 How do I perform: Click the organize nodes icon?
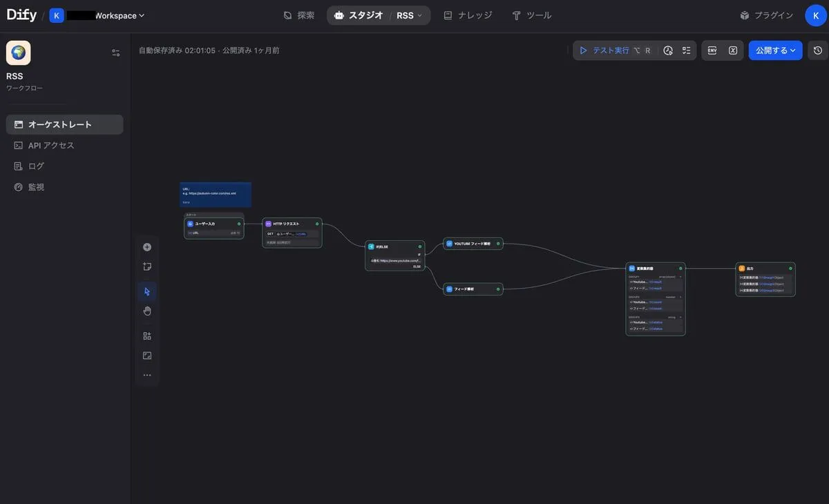[x=147, y=336]
